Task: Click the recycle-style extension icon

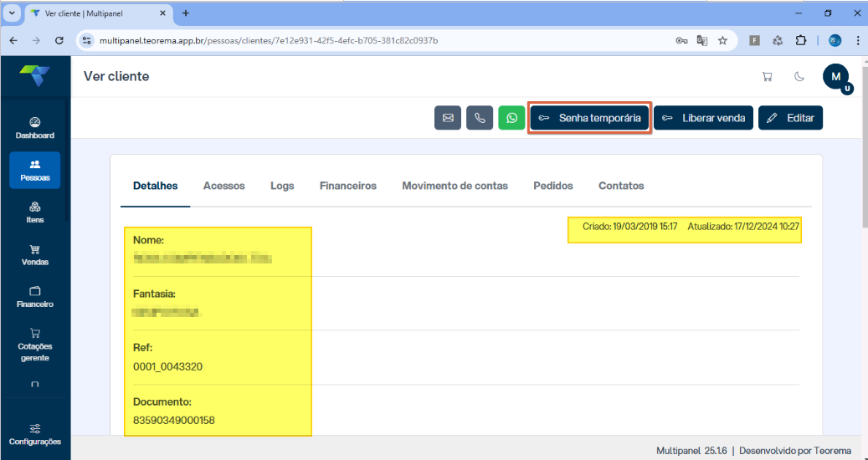Action: (778, 40)
